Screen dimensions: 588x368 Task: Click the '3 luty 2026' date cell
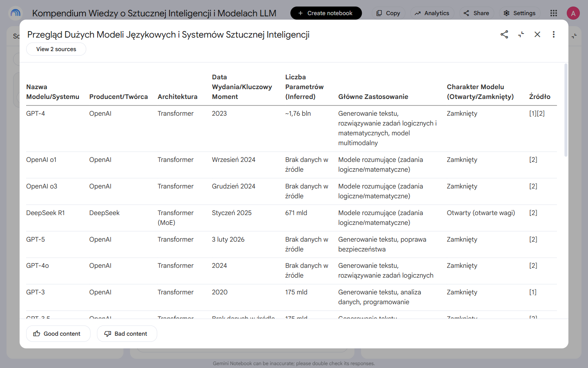point(228,239)
